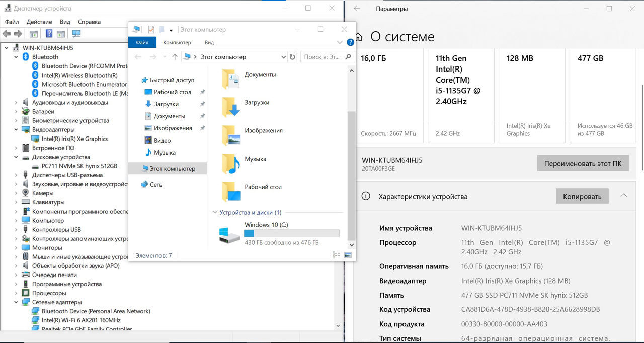This screenshot has height=343, width=644.
Task: Go up one folder level with the up arrow
Action: coord(175,57)
